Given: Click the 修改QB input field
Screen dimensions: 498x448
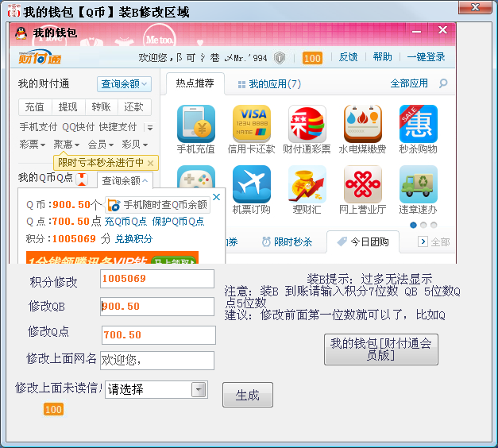Looking at the screenshot, I should coord(157,307).
